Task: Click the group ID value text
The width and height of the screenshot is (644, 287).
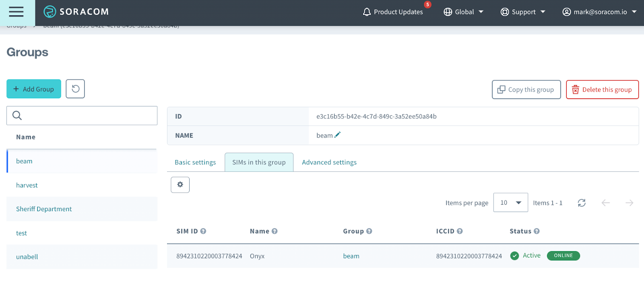Action: (x=376, y=116)
